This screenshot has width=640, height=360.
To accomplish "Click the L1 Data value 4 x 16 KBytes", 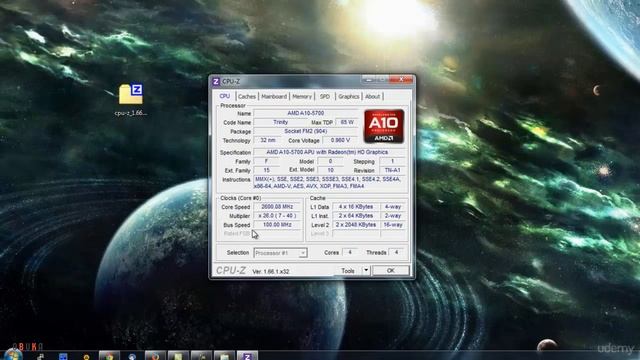I will tap(356, 207).
